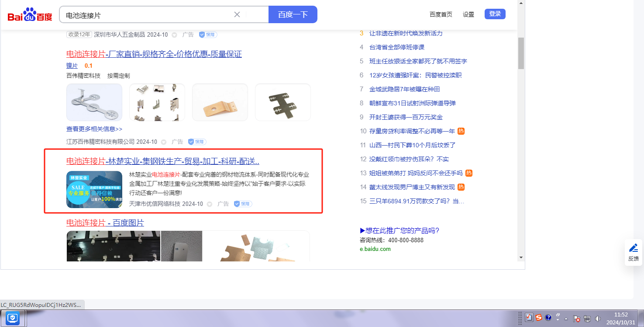Open the result 电池连接片-厂家直销-规格齐全-价格优惠-质量保证

(x=154, y=54)
